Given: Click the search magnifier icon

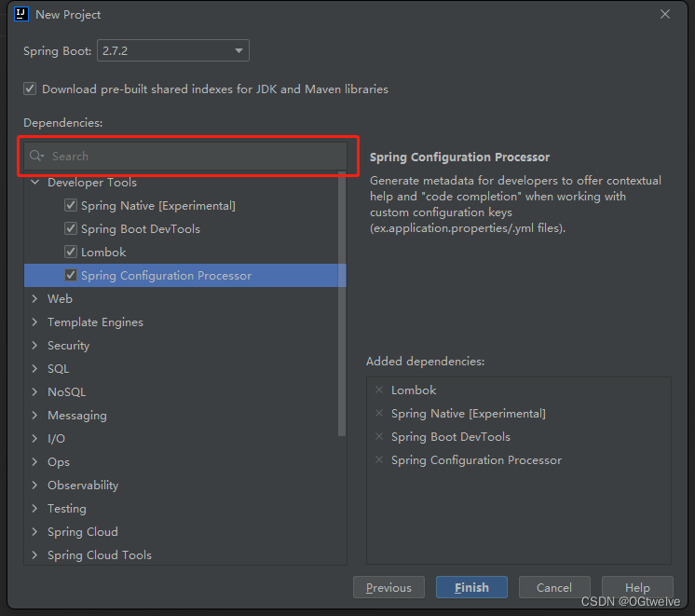Looking at the screenshot, I should click(x=36, y=156).
